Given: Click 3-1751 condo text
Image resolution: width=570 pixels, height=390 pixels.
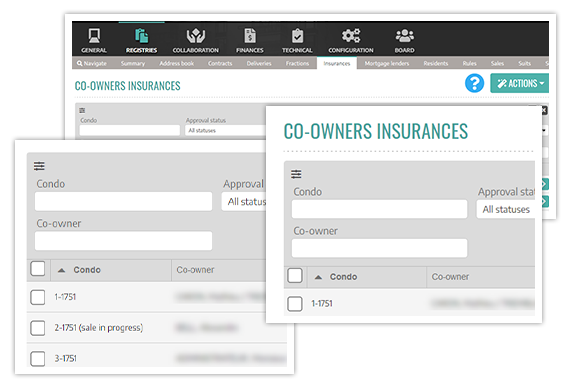Looking at the screenshot, I should click(65, 358).
